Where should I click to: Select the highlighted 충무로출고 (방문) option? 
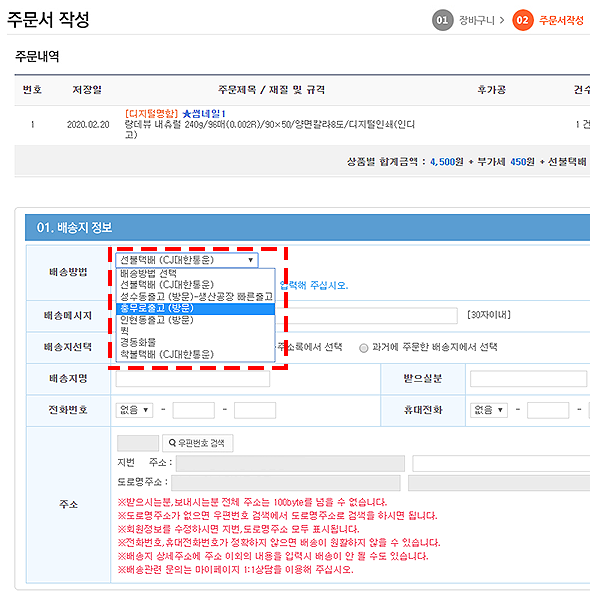196,308
